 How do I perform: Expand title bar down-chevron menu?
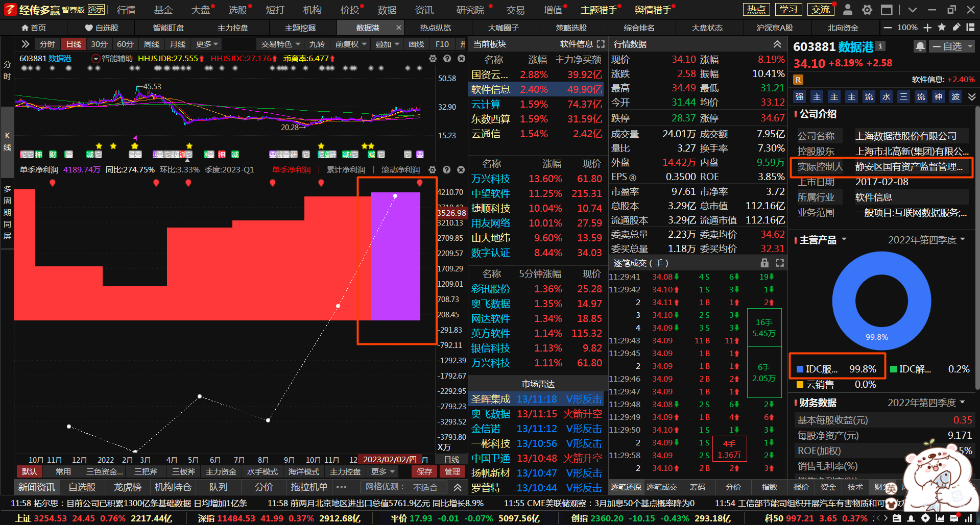coord(913,10)
